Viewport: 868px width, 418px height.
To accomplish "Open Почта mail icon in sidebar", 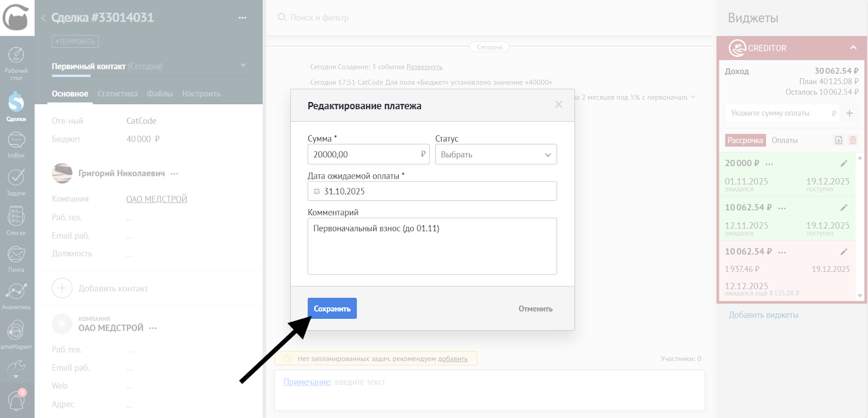I will pyautogui.click(x=16, y=258).
